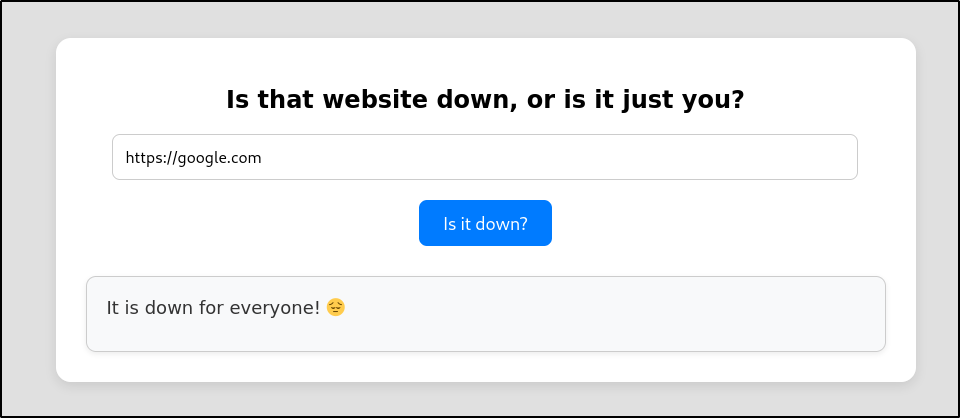
Task: Submit the check with "Is it down?"
Action: point(485,223)
